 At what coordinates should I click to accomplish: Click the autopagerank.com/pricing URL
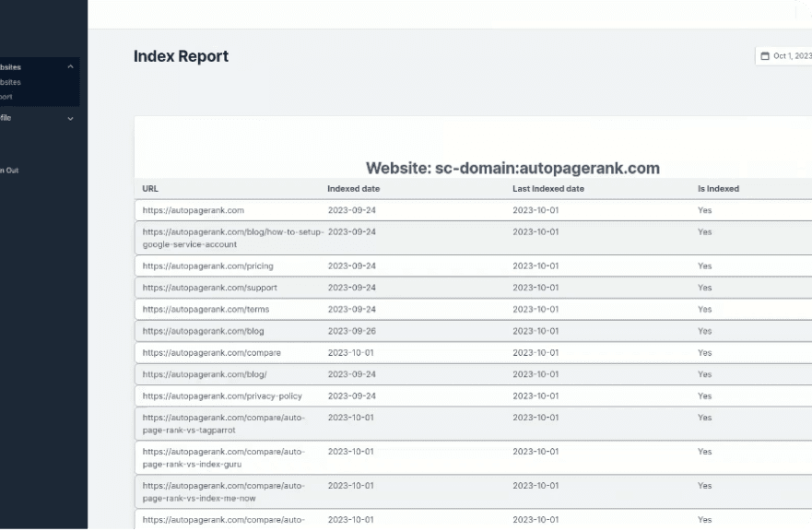pos(207,266)
